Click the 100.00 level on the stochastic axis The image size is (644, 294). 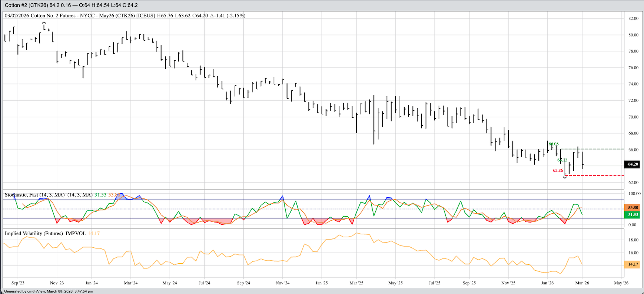pyautogui.click(x=634, y=194)
